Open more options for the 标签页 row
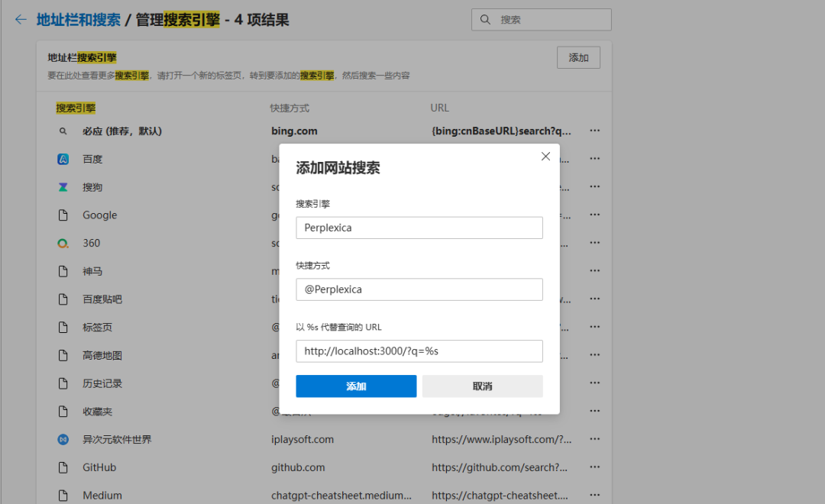The image size is (825, 504). tap(594, 327)
